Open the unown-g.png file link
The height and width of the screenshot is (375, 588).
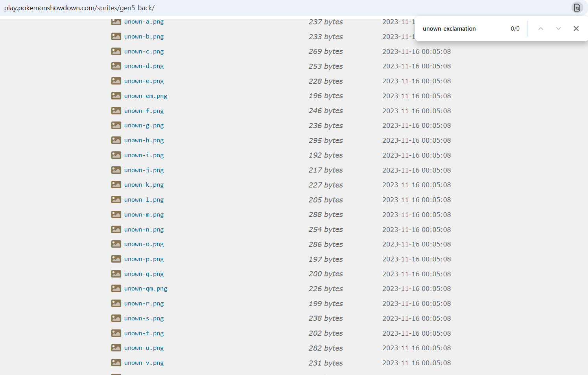pos(144,125)
